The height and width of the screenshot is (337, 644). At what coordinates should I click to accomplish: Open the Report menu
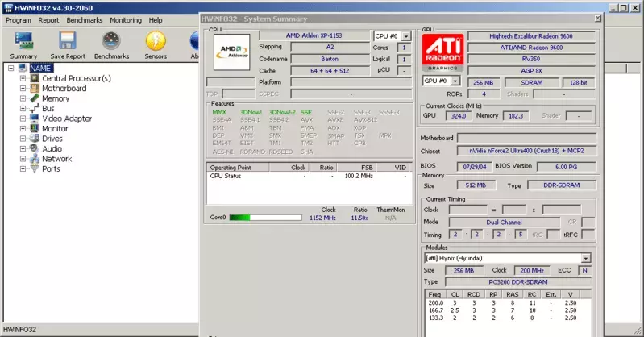coord(49,20)
